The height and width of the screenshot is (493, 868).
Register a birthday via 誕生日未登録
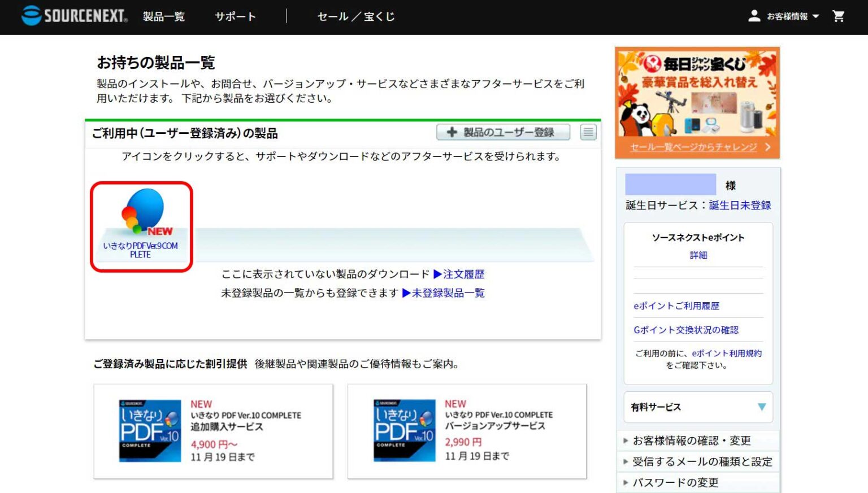739,206
